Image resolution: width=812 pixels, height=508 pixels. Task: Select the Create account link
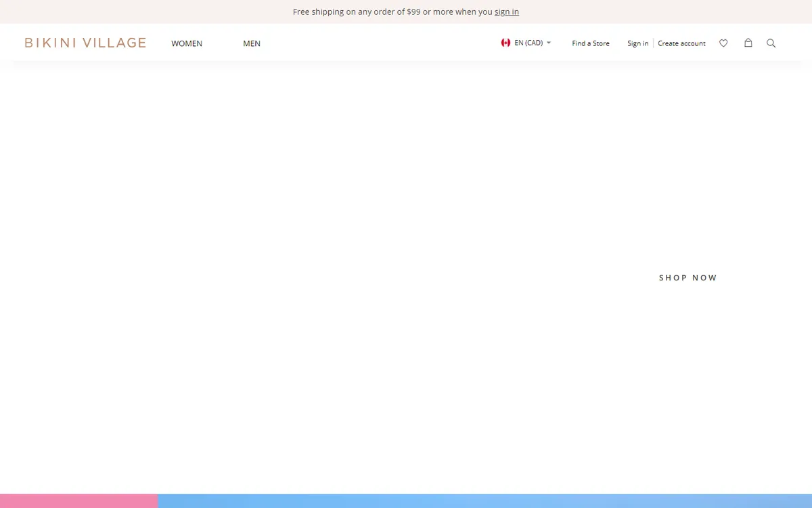click(681, 43)
